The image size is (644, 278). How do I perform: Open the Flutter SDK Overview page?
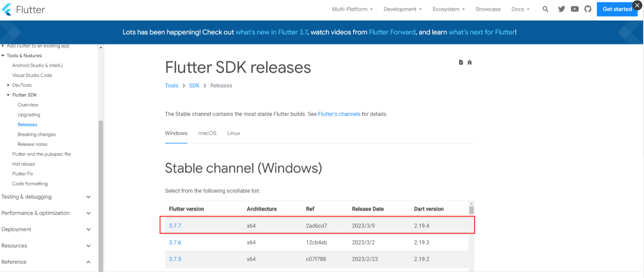coord(28,105)
